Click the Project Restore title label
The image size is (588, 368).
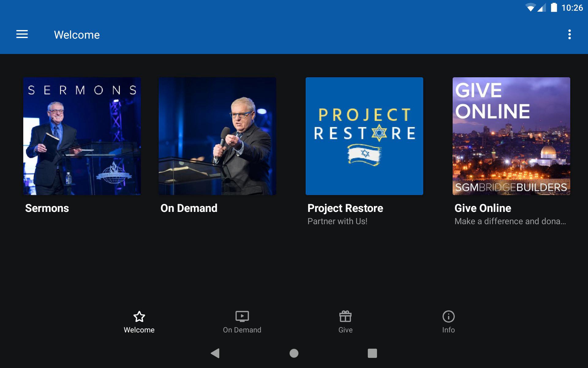345,208
